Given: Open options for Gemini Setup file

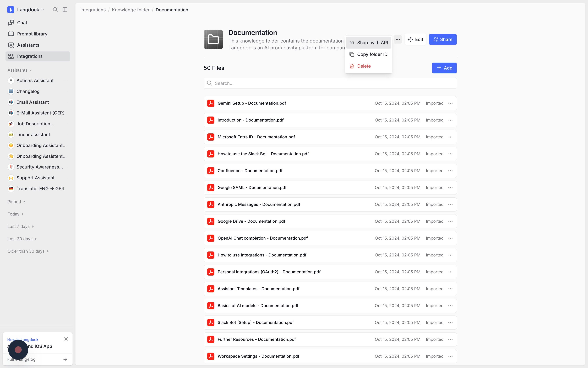Looking at the screenshot, I should click(x=450, y=103).
